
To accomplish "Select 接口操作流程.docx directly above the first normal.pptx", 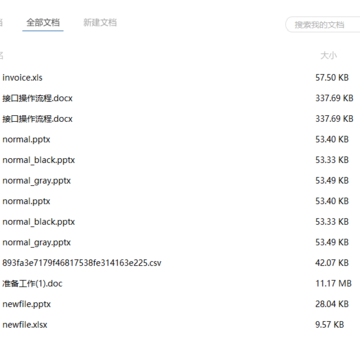I will coord(37,119).
